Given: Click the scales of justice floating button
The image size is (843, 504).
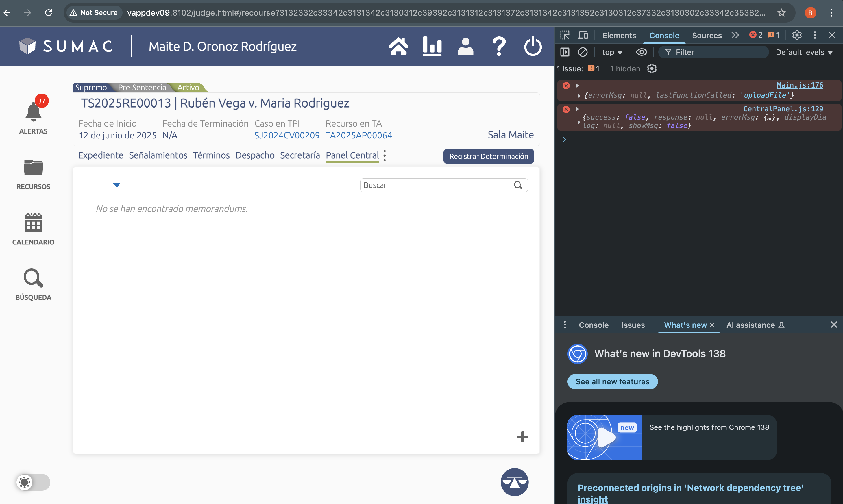Looking at the screenshot, I should click(x=514, y=482).
